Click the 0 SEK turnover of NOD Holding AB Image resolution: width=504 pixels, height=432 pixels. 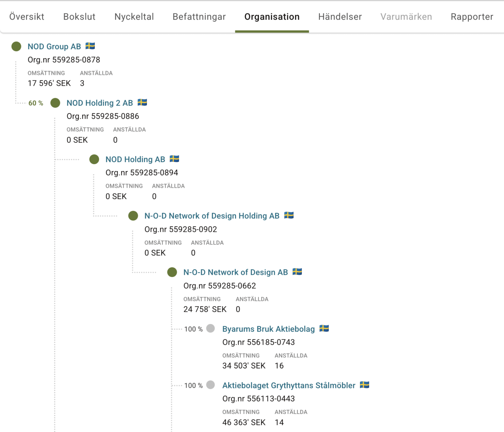tap(116, 196)
